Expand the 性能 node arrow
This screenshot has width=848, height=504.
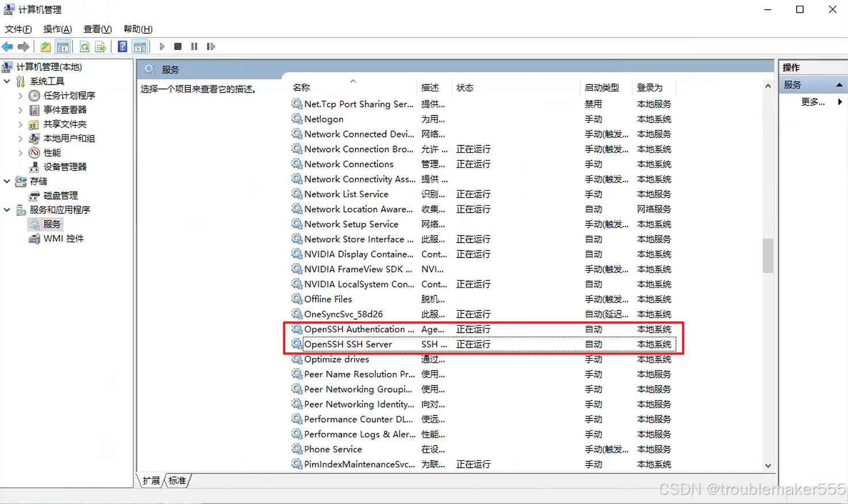[x=21, y=153]
